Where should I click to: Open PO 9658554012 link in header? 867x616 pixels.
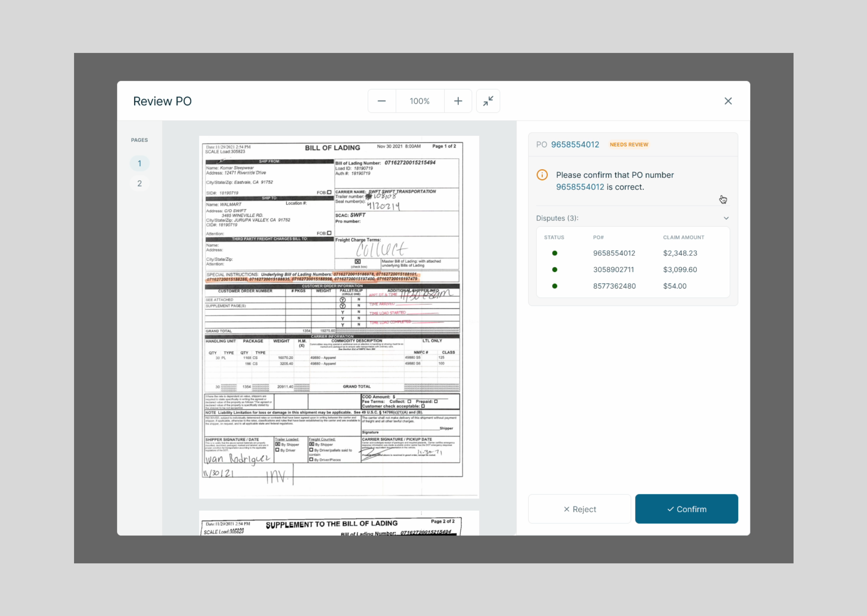(575, 144)
